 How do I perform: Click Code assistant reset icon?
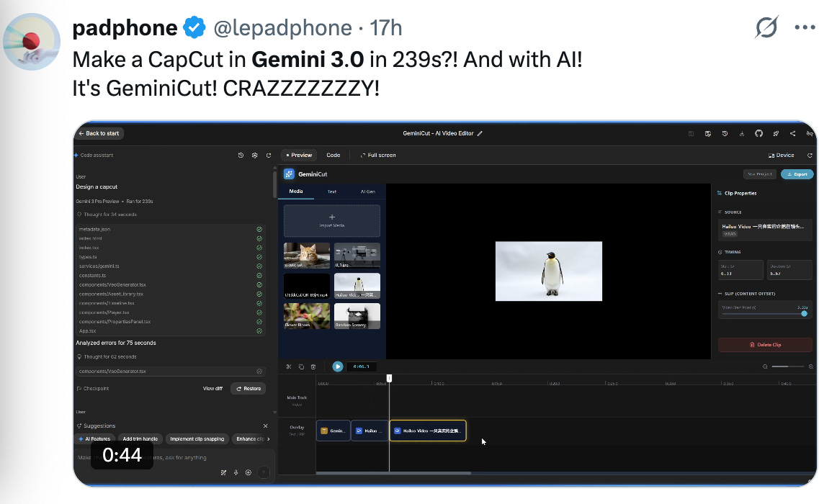pyautogui.click(x=269, y=156)
